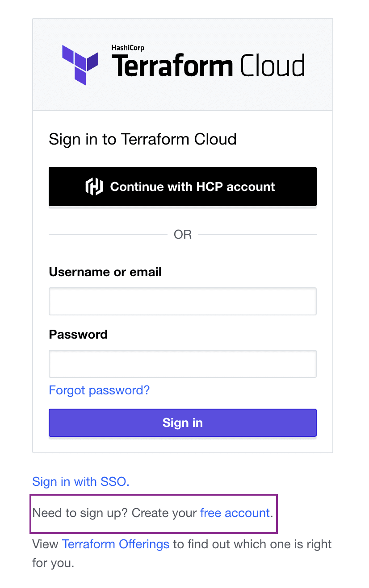
Task: Open the free account signup link
Action: [x=235, y=513]
